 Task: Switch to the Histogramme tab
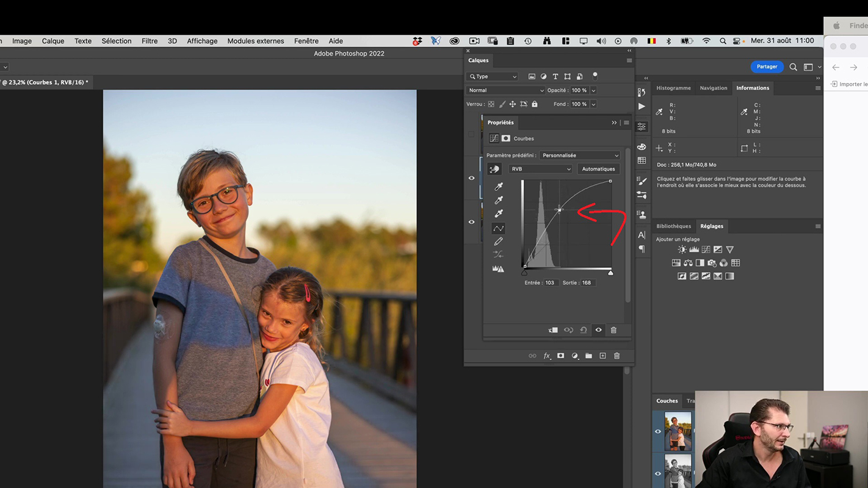coord(673,88)
